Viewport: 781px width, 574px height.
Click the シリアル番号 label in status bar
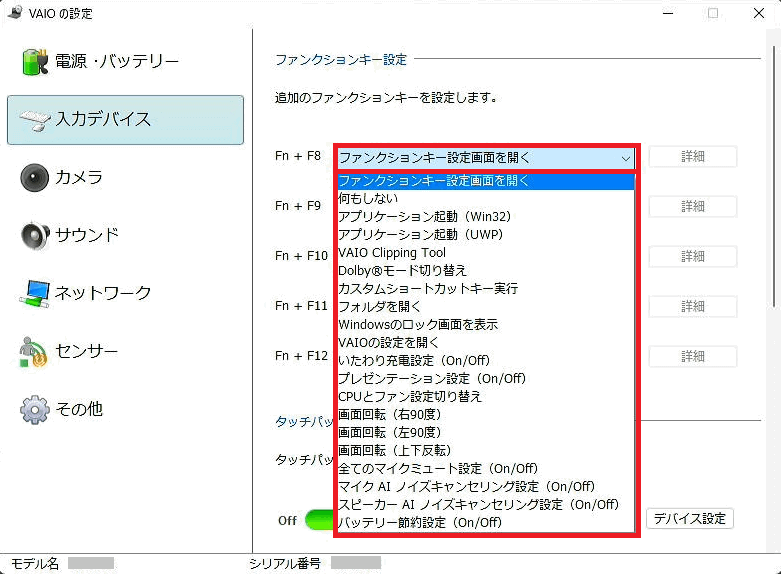pyautogui.click(x=285, y=564)
